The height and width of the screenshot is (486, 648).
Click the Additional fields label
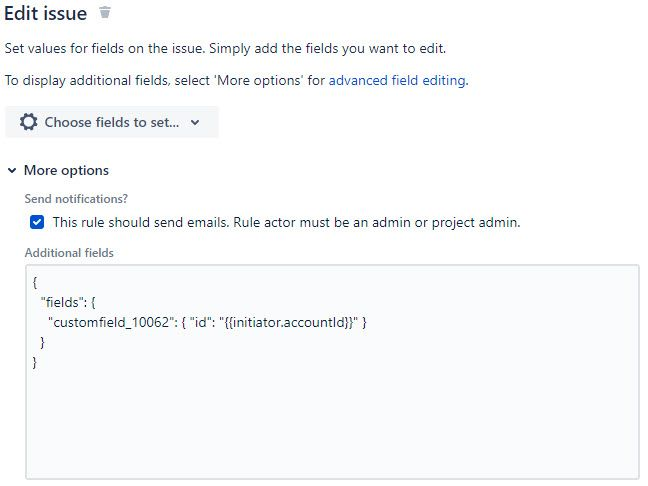(69, 253)
